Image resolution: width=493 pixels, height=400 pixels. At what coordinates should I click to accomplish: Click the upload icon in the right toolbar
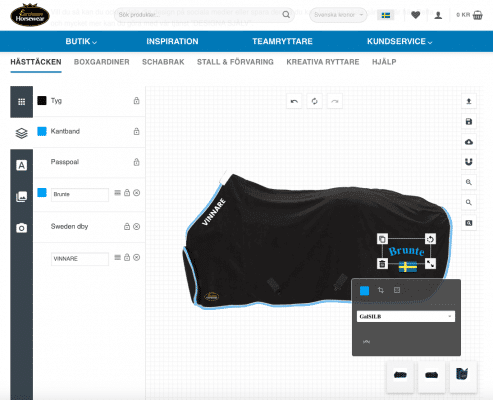469,101
